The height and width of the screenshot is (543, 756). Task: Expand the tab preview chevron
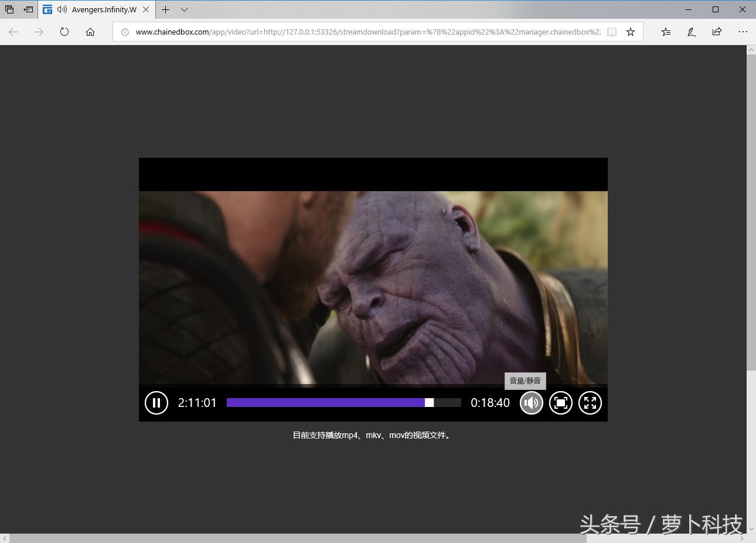(184, 9)
